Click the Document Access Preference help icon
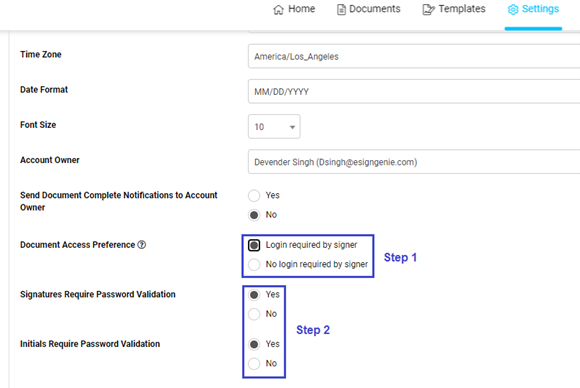Viewport: 580px width, 388px height. click(x=142, y=245)
